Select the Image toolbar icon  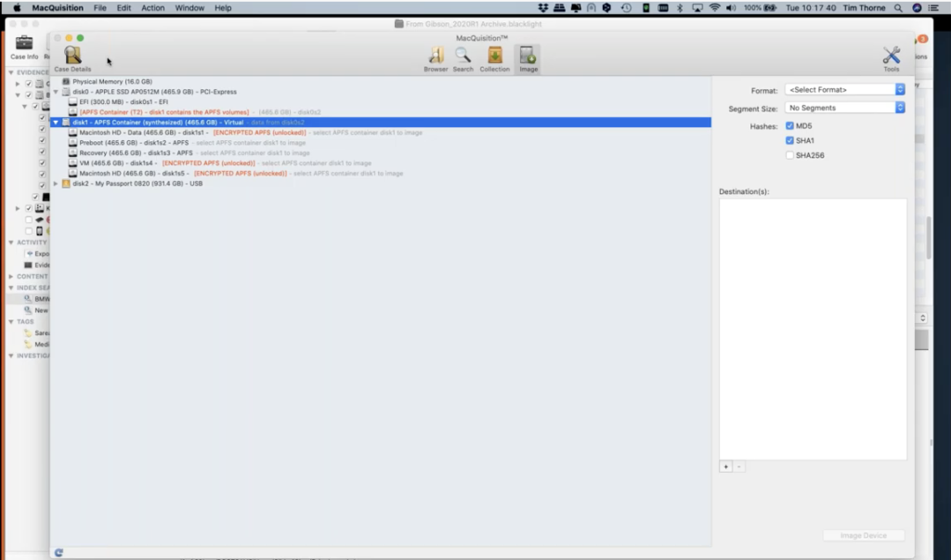point(528,59)
